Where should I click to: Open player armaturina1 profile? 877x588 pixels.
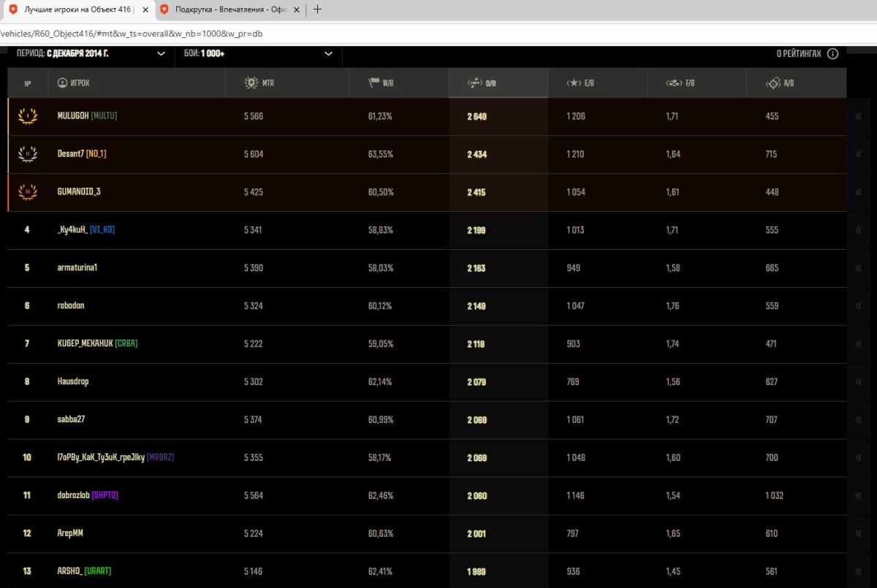(77, 268)
